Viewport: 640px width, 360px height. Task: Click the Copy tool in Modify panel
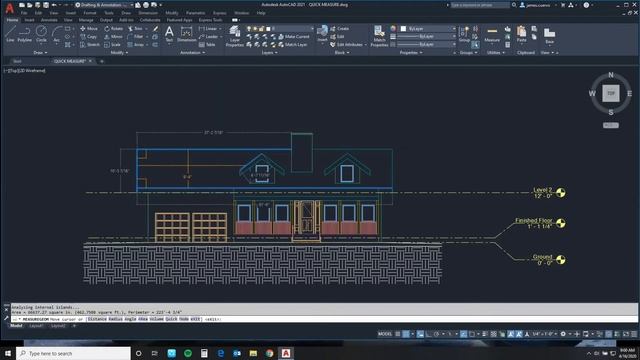coord(88,37)
